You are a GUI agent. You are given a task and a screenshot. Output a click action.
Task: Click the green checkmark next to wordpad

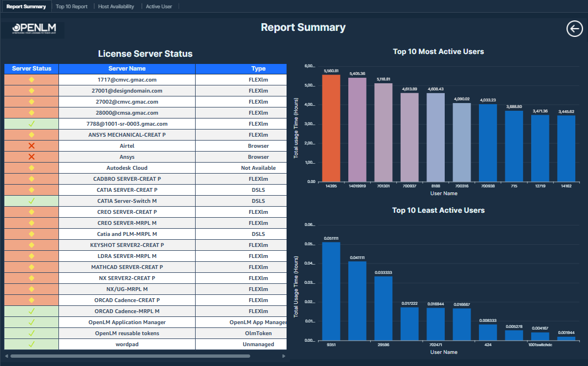click(x=31, y=344)
